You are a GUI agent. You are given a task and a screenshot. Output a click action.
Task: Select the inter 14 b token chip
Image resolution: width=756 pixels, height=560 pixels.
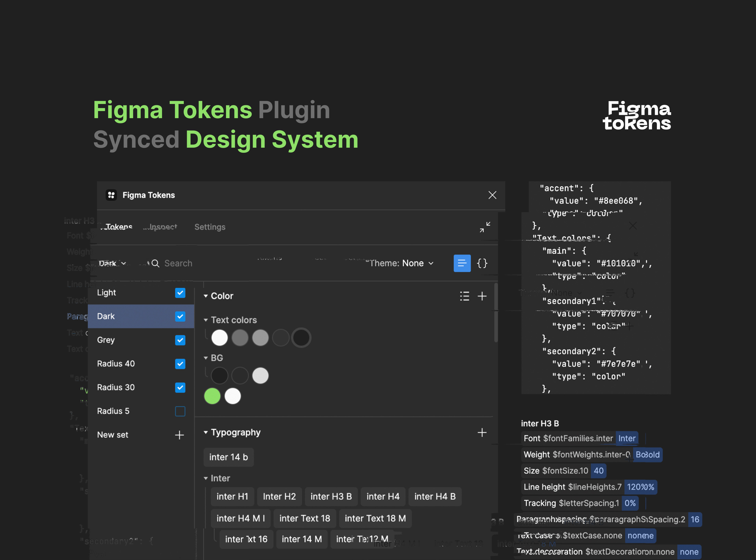[228, 457]
